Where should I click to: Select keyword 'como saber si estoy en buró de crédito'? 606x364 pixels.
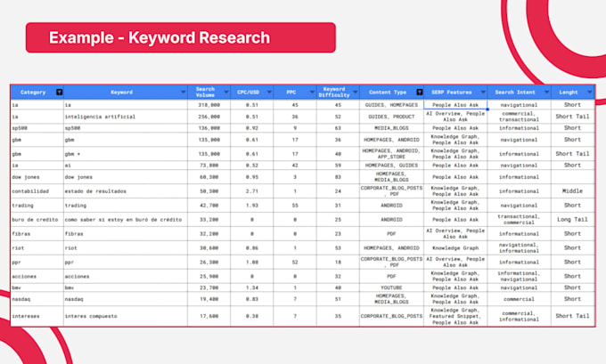(x=126, y=219)
